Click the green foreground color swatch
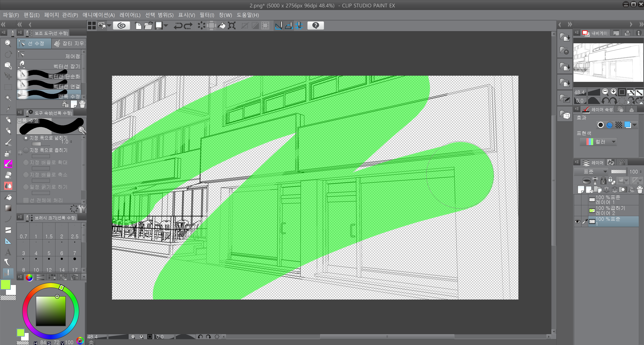The width and height of the screenshot is (644, 345). (x=6, y=285)
